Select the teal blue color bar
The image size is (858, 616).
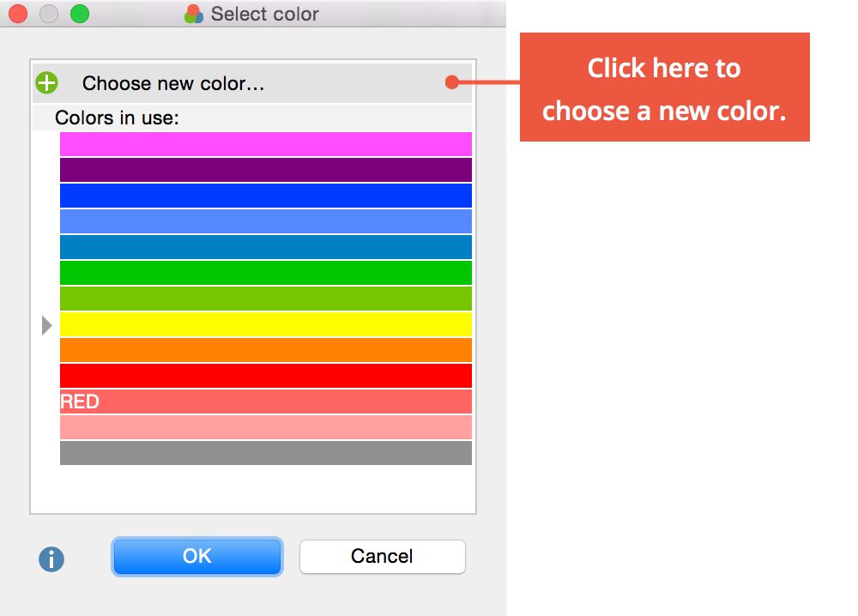[265, 247]
